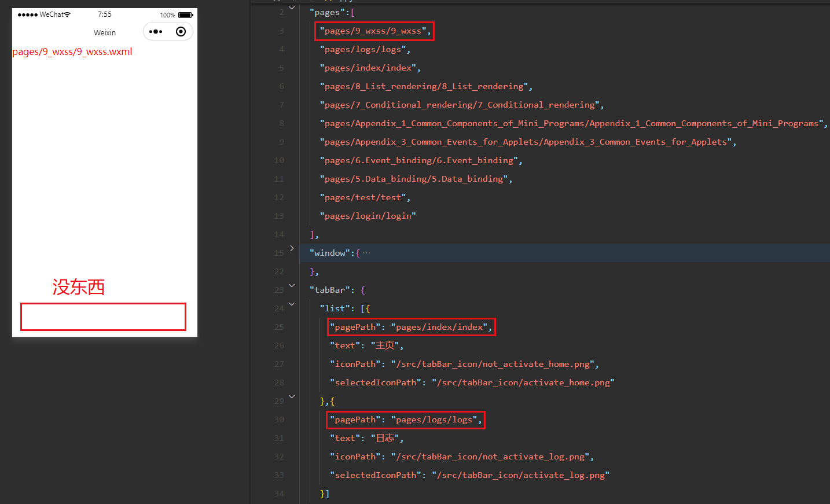The height and width of the screenshot is (504, 830).
Task: Click the cellular signal dots next to WeChat
Action: 26,14
